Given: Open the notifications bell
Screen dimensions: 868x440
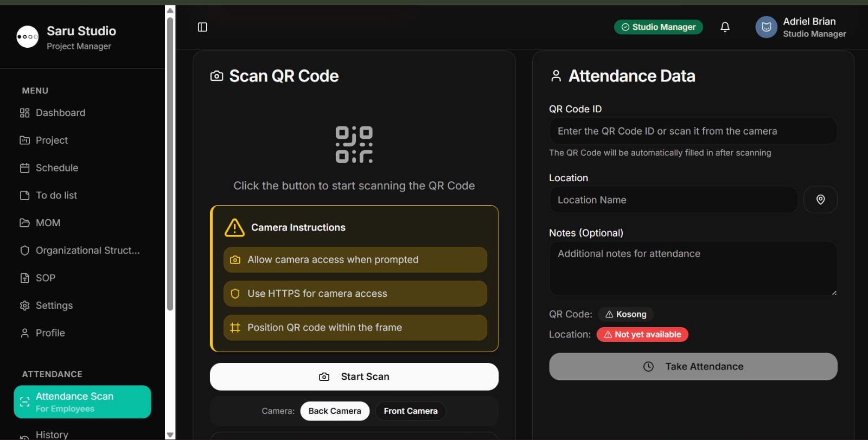Looking at the screenshot, I should point(725,27).
